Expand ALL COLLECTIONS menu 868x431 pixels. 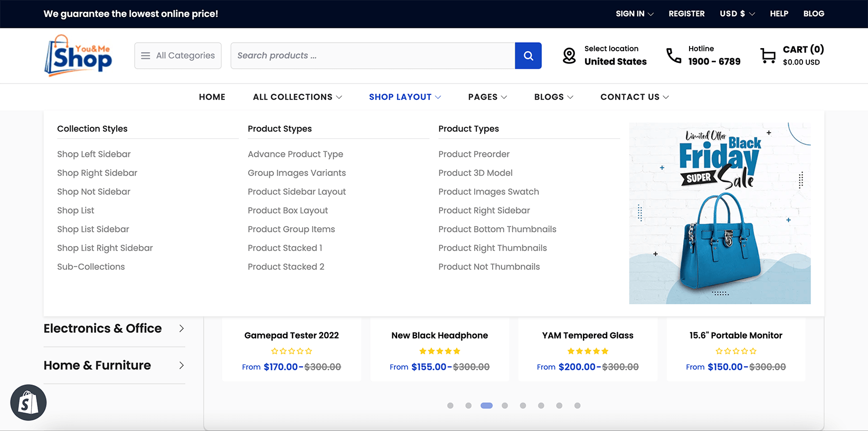pyautogui.click(x=297, y=97)
